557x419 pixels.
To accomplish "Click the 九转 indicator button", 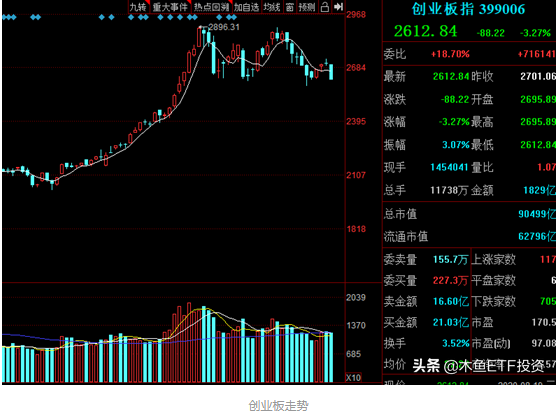I will 138,7.
